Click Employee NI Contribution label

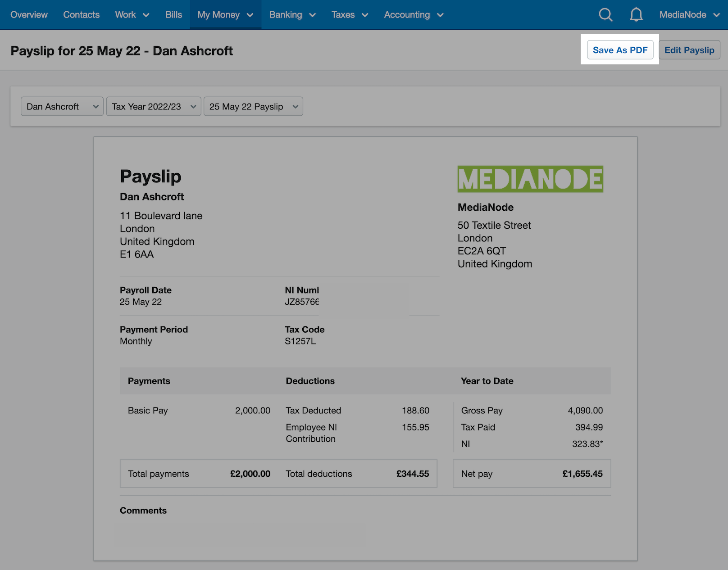[x=311, y=433]
